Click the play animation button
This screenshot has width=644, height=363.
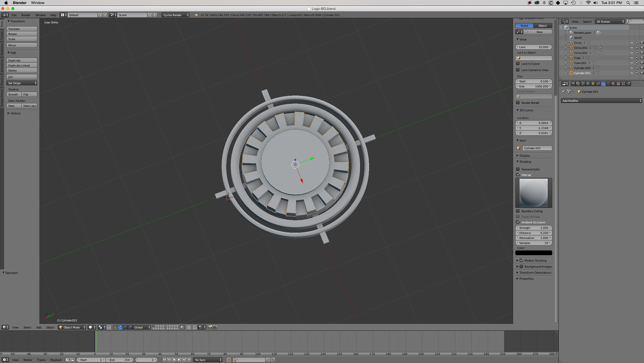(x=179, y=360)
